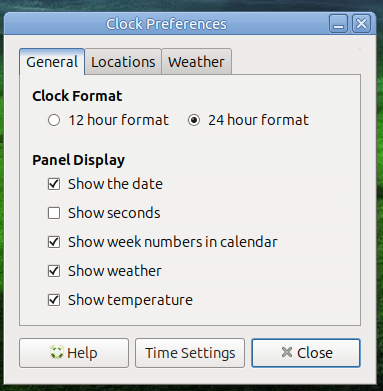Select the General tab
Image resolution: width=383 pixels, height=391 pixels.
pos(52,62)
